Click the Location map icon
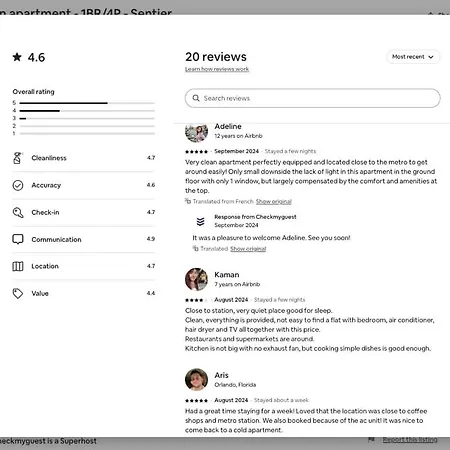This screenshot has height=450, width=450. [18, 266]
